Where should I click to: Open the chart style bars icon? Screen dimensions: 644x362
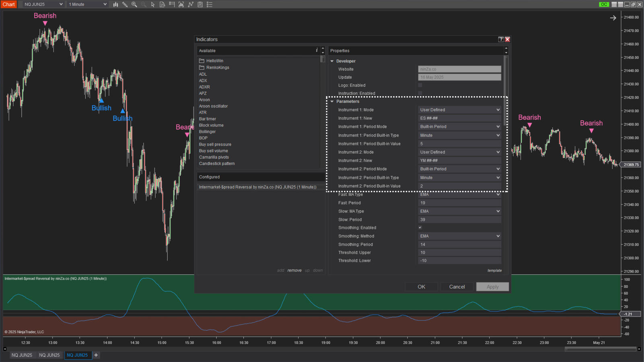coord(115,4)
